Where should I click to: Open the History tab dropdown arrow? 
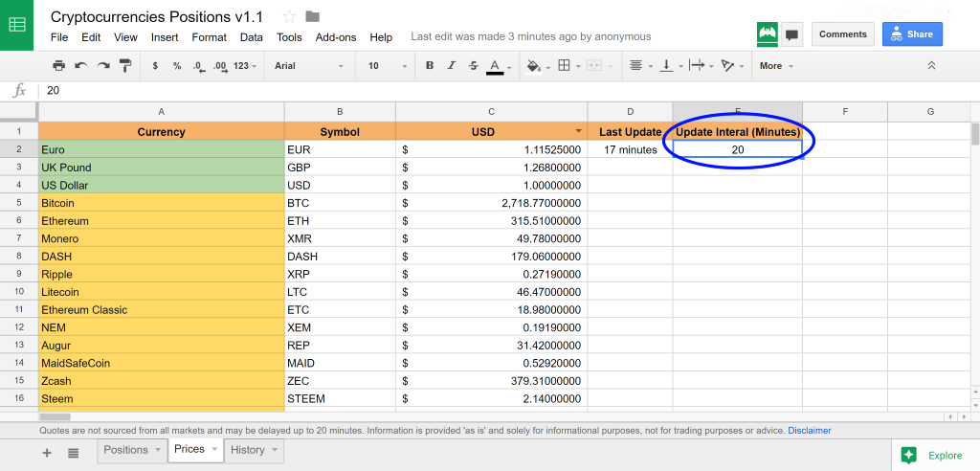point(274,450)
